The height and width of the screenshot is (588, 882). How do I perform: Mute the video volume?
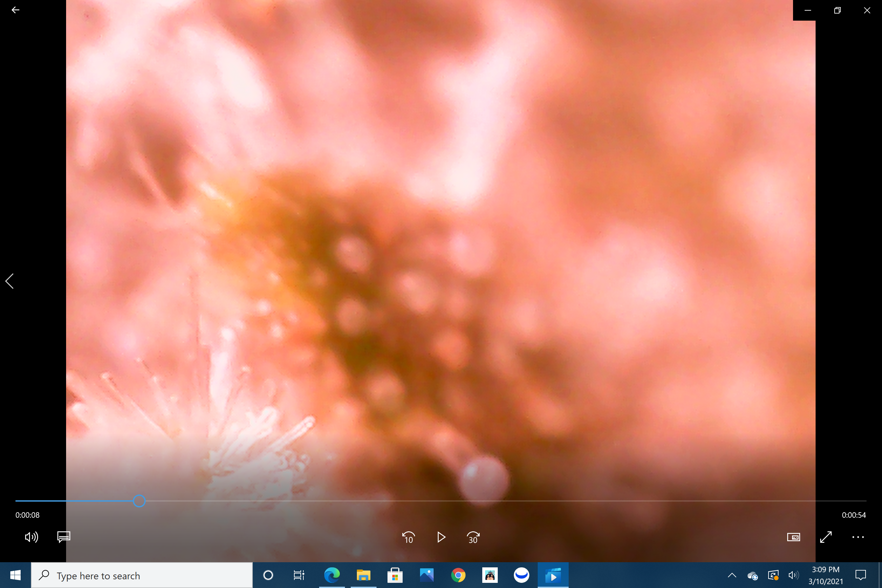pos(31,537)
